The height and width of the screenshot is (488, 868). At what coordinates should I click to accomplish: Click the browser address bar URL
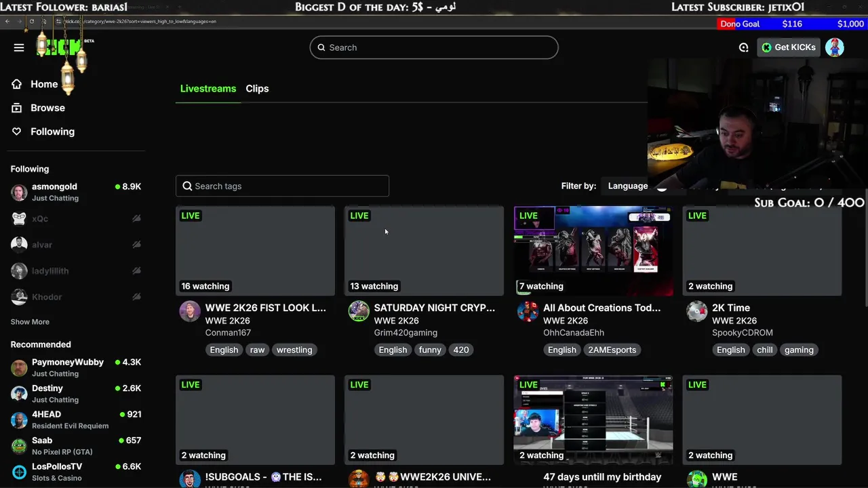[x=140, y=21]
